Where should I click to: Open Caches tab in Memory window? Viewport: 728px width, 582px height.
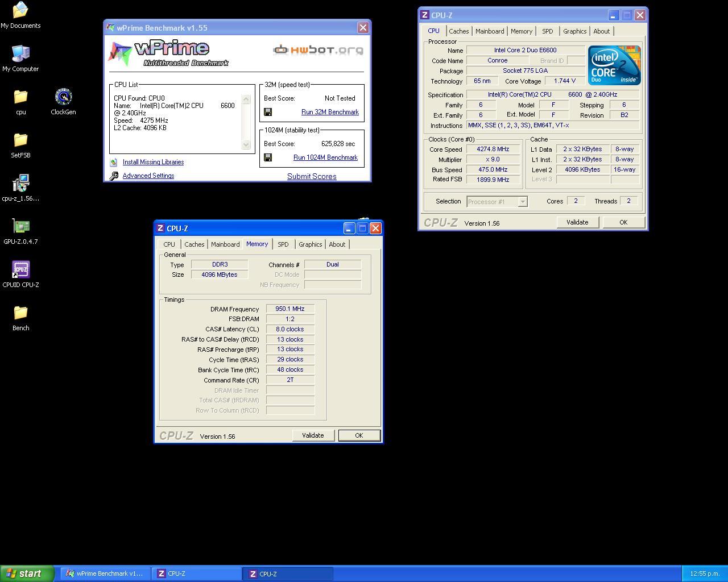[194, 244]
